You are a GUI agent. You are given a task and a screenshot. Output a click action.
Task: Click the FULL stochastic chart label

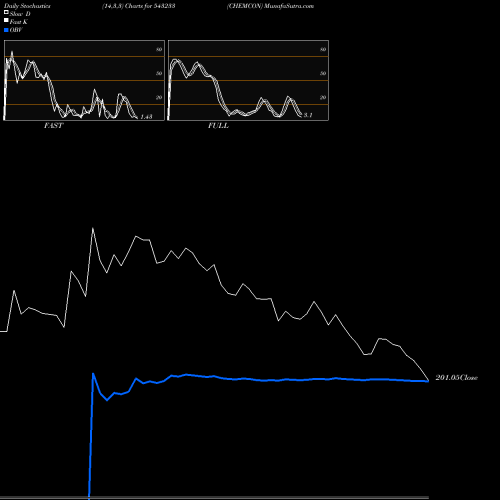(218, 126)
